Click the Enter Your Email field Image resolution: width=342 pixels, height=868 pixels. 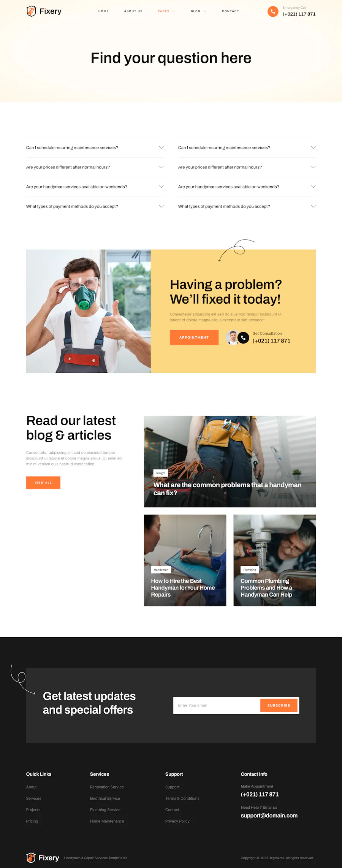click(x=217, y=705)
